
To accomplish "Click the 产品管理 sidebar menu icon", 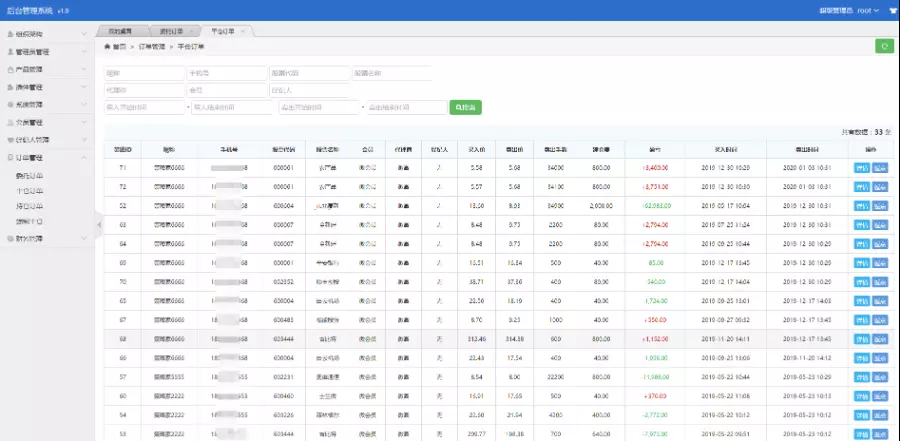I will [x=11, y=69].
